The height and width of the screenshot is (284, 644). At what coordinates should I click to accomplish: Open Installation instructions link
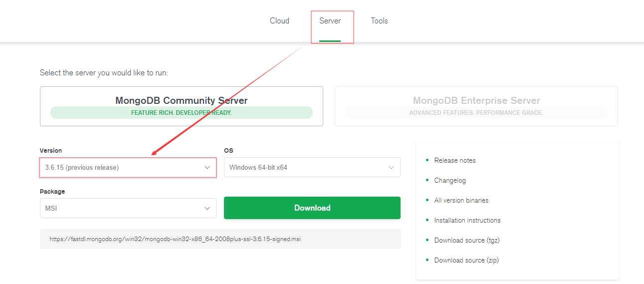point(467,220)
